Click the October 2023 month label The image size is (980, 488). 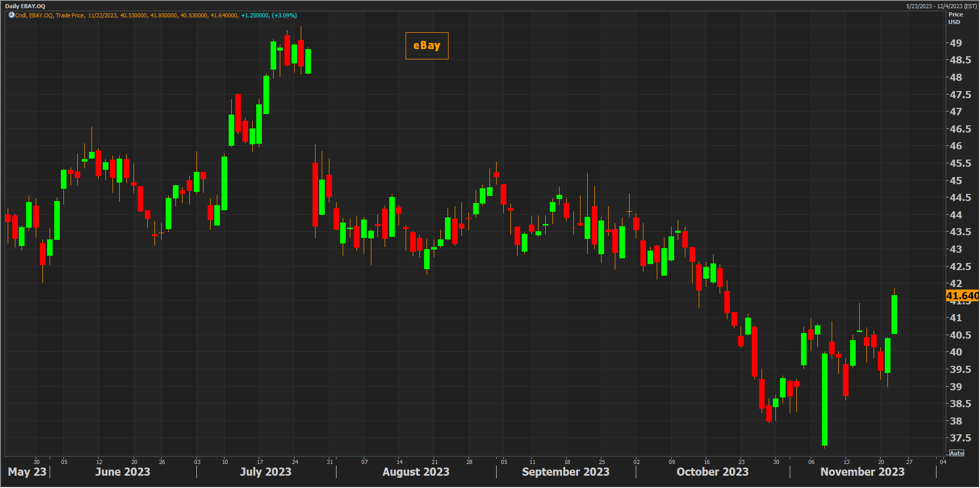[712, 472]
